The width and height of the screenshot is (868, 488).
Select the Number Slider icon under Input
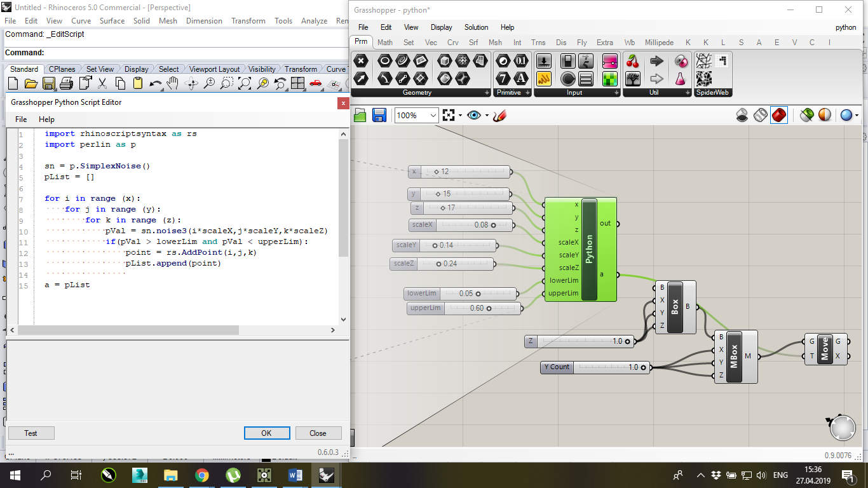(x=544, y=62)
